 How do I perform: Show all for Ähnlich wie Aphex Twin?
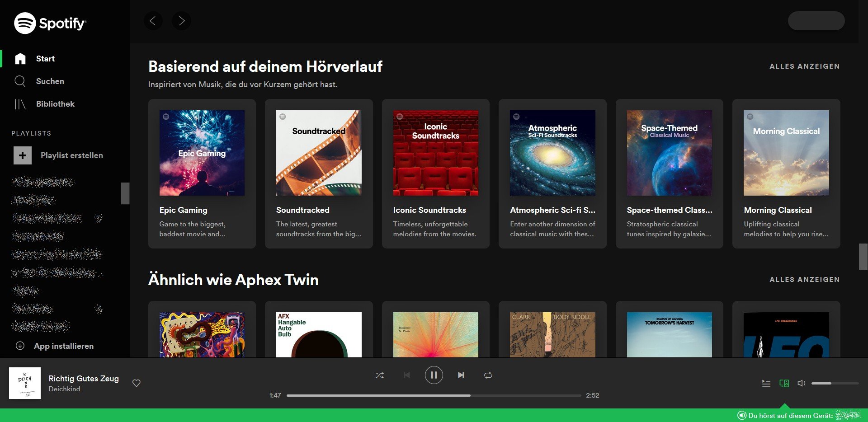(x=805, y=280)
